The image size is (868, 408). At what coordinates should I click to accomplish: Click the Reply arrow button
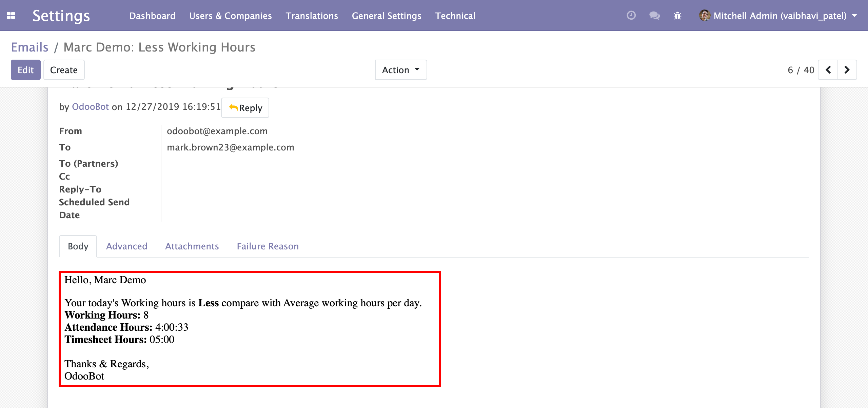pyautogui.click(x=245, y=108)
